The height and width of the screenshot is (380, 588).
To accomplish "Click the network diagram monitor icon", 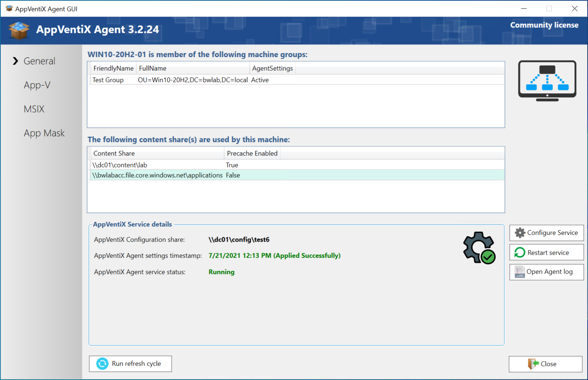I will click(x=547, y=80).
